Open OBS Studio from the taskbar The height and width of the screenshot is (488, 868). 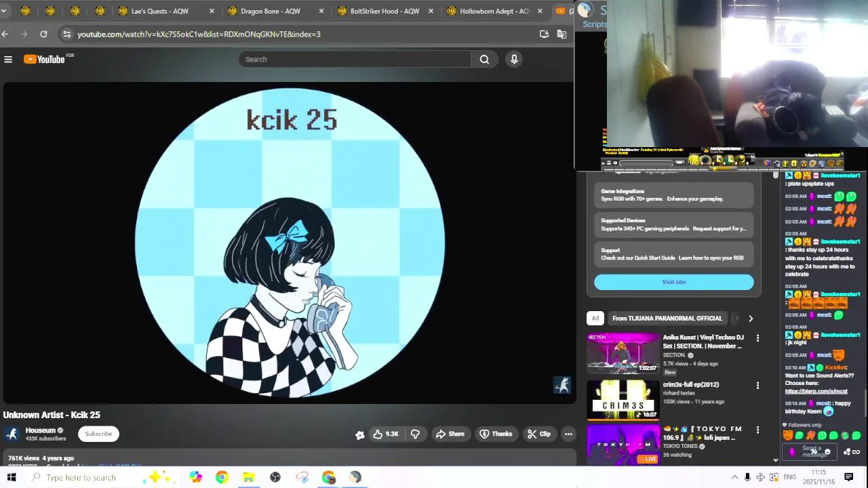coord(275,477)
